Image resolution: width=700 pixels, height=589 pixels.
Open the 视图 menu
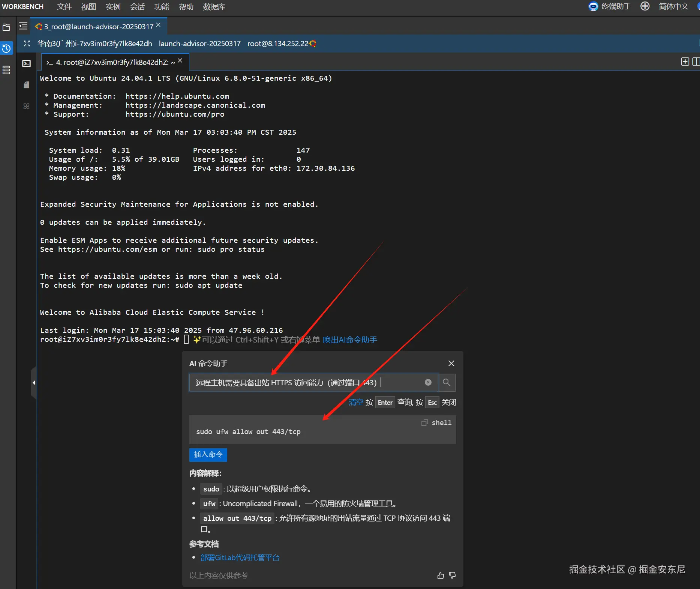[x=89, y=7]
